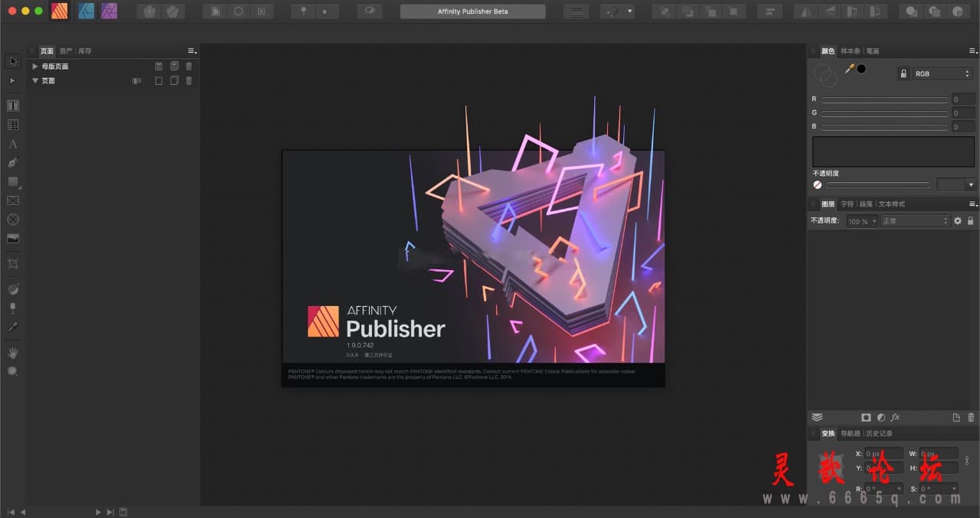Viewport: 980px width, 518px height.
Task: Click the fill/stroke colour circles
Action: coord(825,74)
